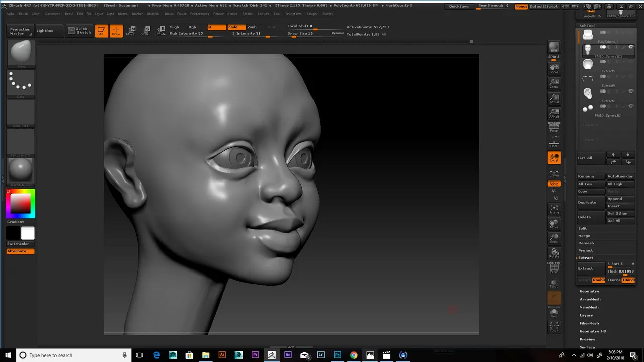Screen dimensions: 644x362
Task: Click Scale icon in right shelf
Action: tap(554, 238)
